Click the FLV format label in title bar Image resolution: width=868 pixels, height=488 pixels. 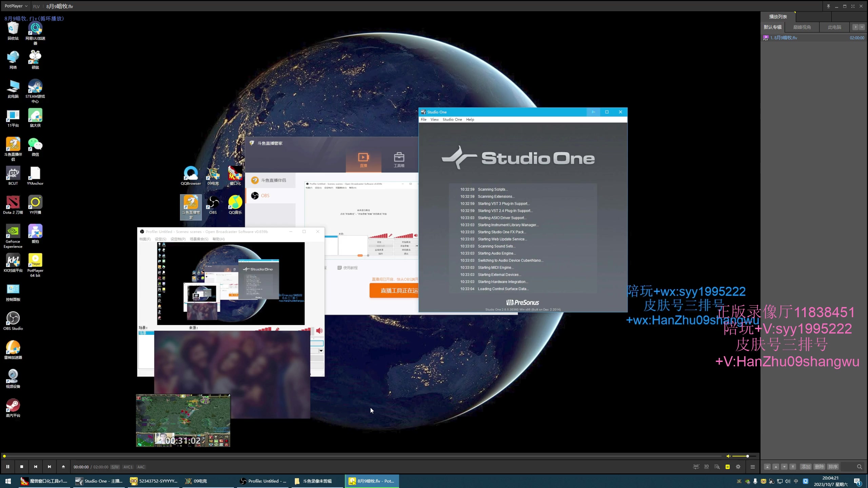click(x=36, y=6)
